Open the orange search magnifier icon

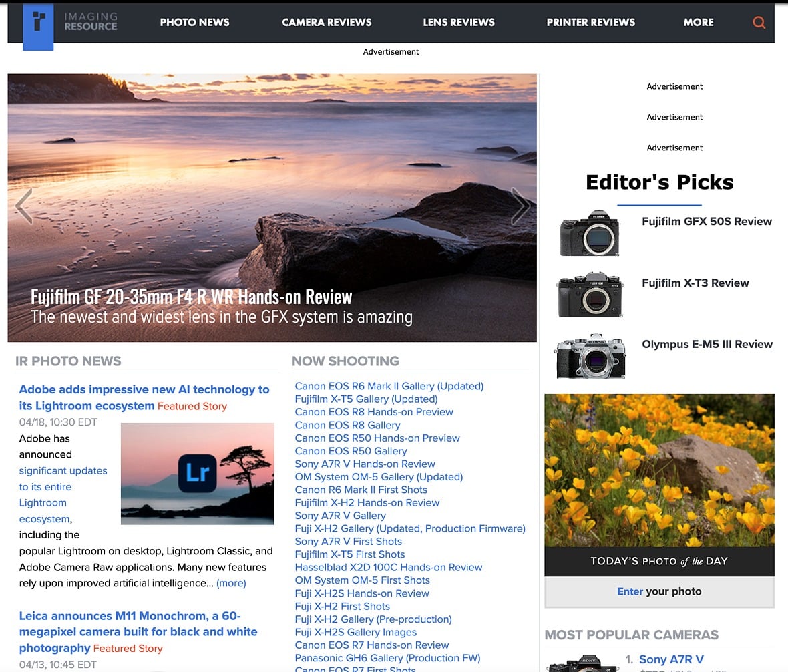759,22
